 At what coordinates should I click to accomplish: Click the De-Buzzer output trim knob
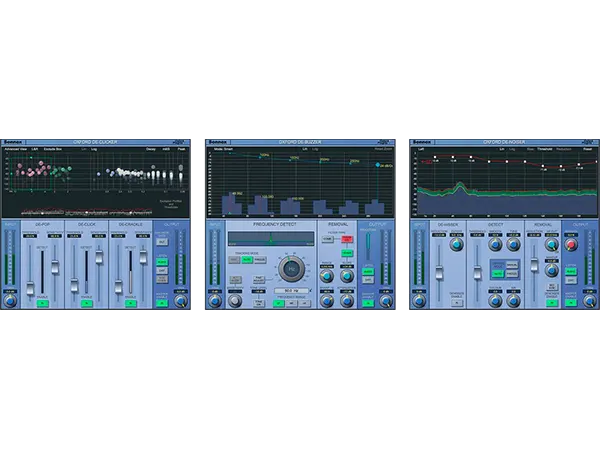point(386,302)
